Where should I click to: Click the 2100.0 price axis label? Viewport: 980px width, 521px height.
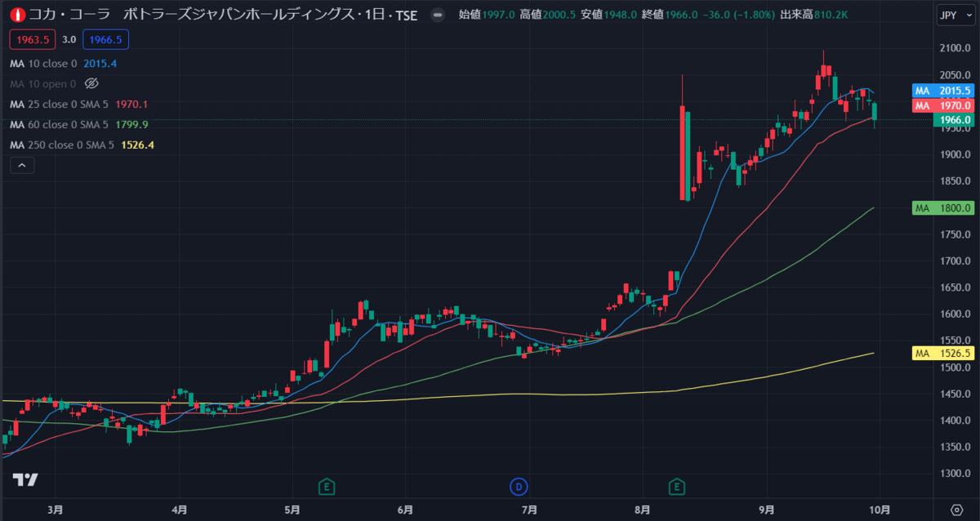tap(955, 49)
